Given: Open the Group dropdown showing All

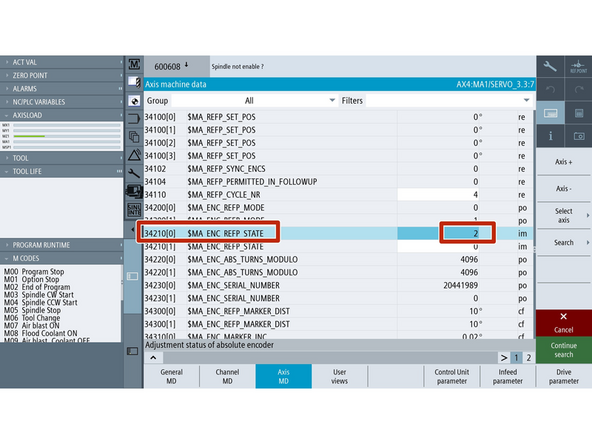Looking at the screenshot, I should (x=253, y=101).
